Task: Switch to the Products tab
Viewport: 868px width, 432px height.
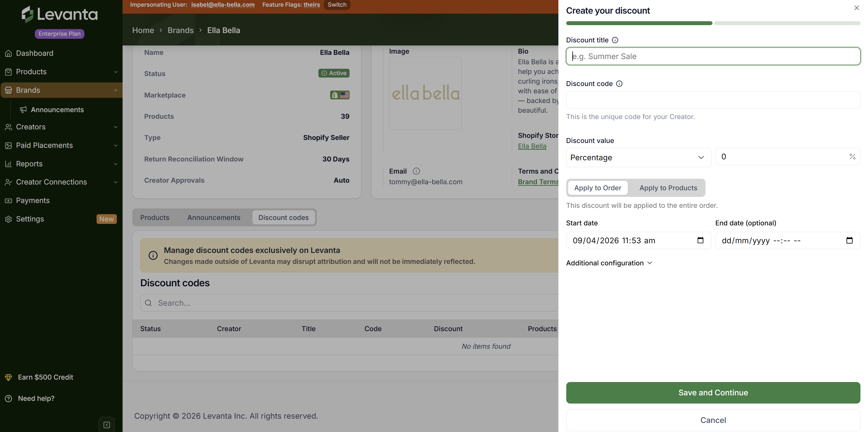Action: [155, 218]
